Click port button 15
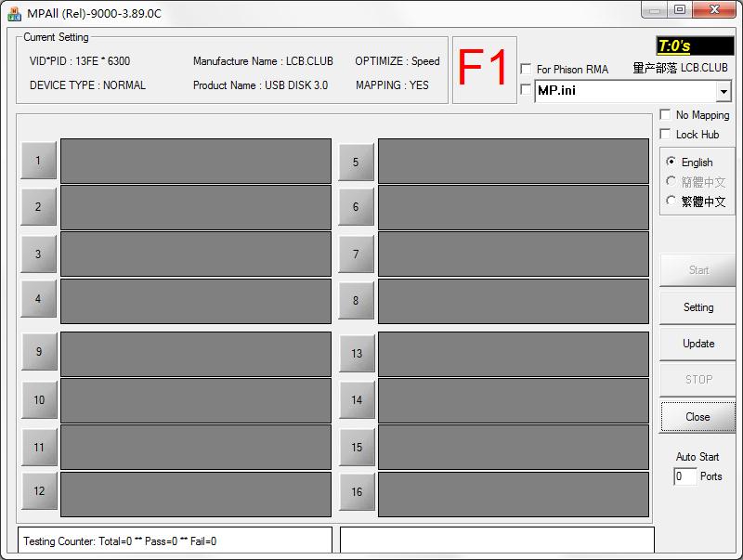The image size is (743, 560). (x=358, y=448)
